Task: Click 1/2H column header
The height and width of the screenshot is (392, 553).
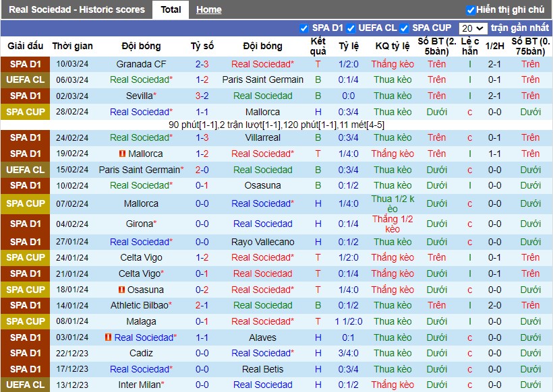Action: pyautogui.click(x=494, y=46)
